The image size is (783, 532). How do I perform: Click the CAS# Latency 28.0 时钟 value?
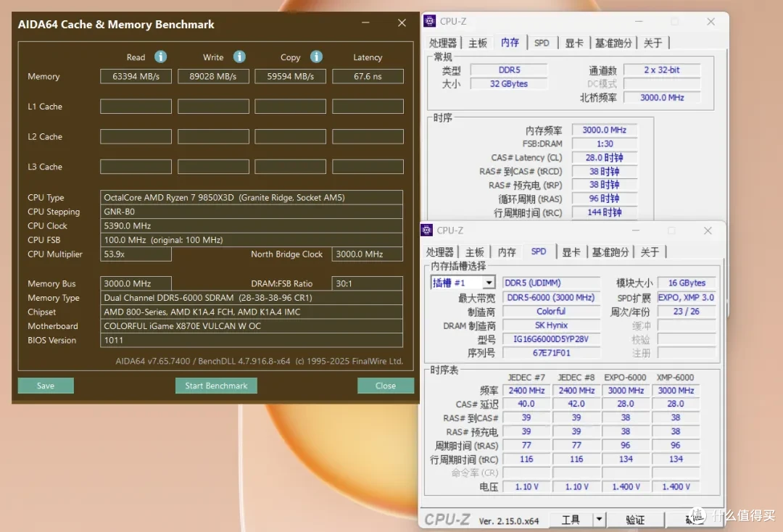605,158
